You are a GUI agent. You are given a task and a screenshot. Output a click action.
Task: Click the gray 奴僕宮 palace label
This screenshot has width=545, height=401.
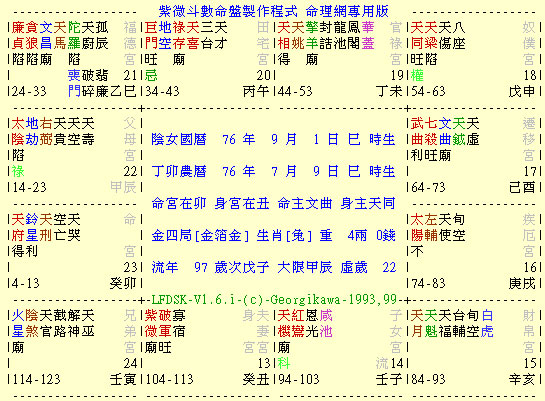pos(529,43)
